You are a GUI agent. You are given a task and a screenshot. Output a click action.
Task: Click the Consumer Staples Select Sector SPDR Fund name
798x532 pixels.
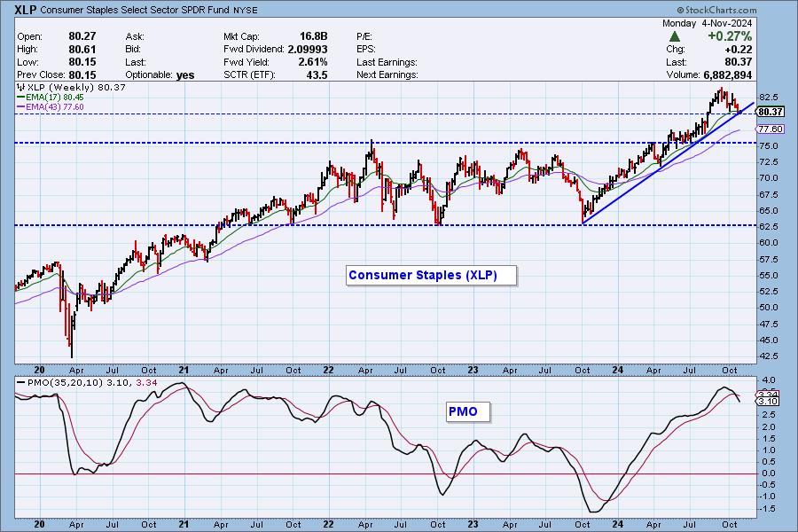(x=135, y=10)
